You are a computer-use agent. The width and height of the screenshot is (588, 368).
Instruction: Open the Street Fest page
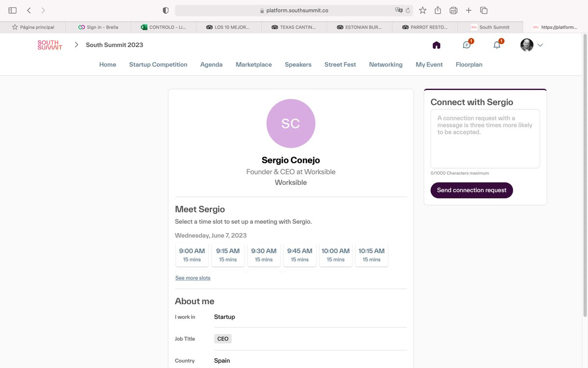pos(340,64)
